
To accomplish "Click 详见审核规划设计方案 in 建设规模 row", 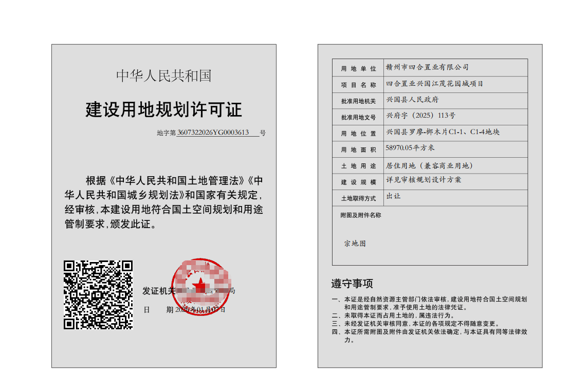I will click(424, 180).
